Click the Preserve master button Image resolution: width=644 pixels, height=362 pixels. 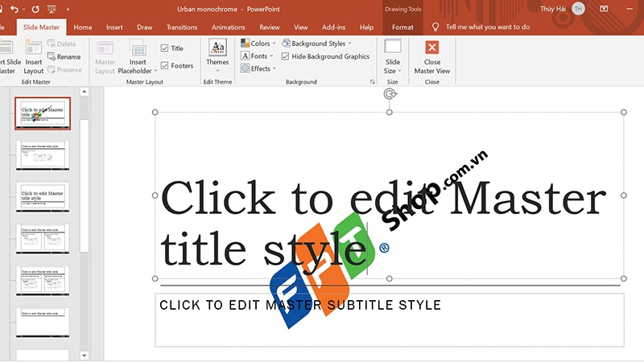click(64, 70)
